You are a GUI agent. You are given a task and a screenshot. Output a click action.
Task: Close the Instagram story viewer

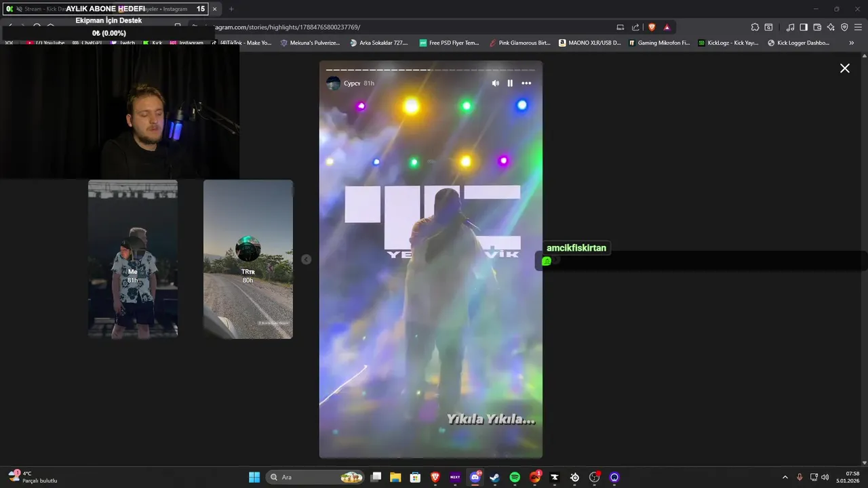pyautogui.click(x=845, y=68)
